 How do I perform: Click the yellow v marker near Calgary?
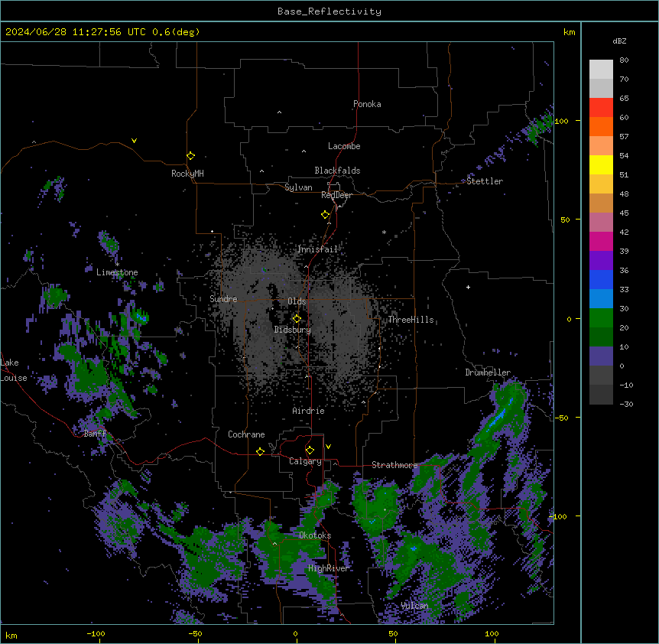click(x=328, y=447)
